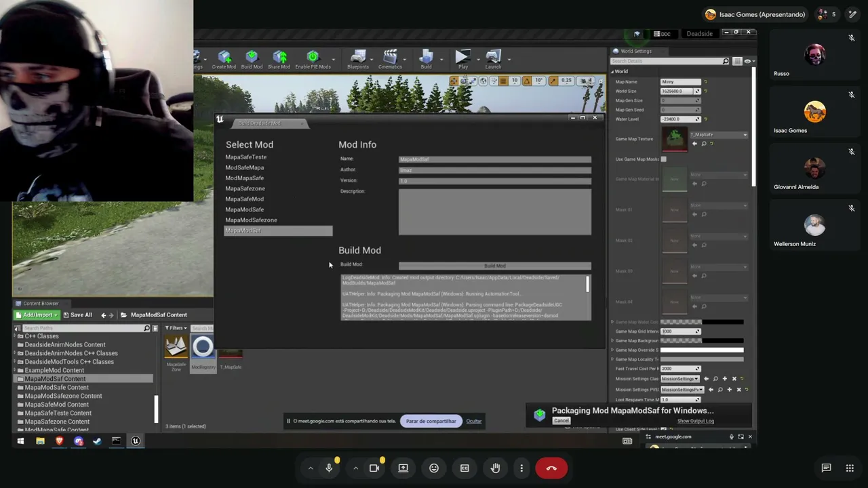The height and width of the screenshot is (488, 868).
Task: Click the Build Mod toolbar icon
Action: [x=252, y=58]
